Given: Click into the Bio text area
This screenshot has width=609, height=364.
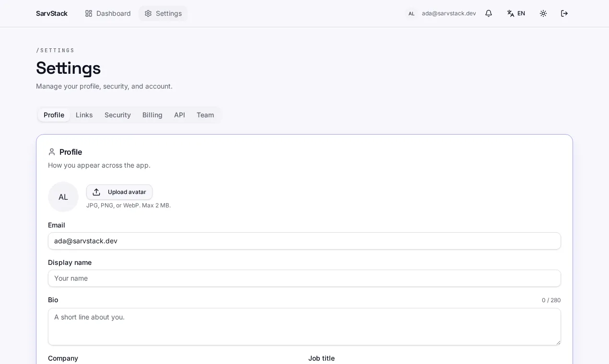Looking at the screenshot, I should (x=304, y=327).
